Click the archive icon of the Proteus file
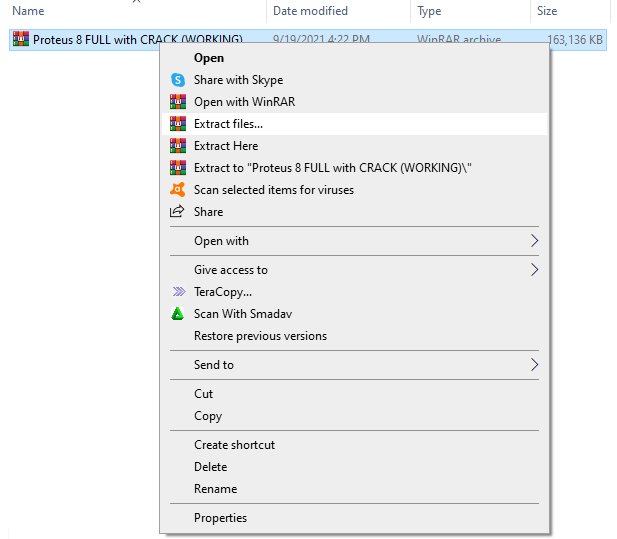Screen dimensions: 617x539 (20, 39)
